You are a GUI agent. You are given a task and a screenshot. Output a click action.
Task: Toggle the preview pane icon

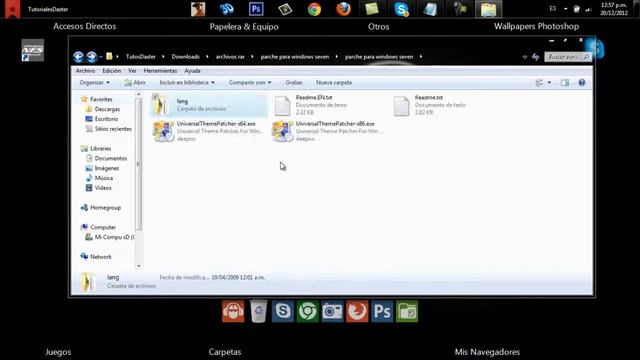[x=565, y=82]
